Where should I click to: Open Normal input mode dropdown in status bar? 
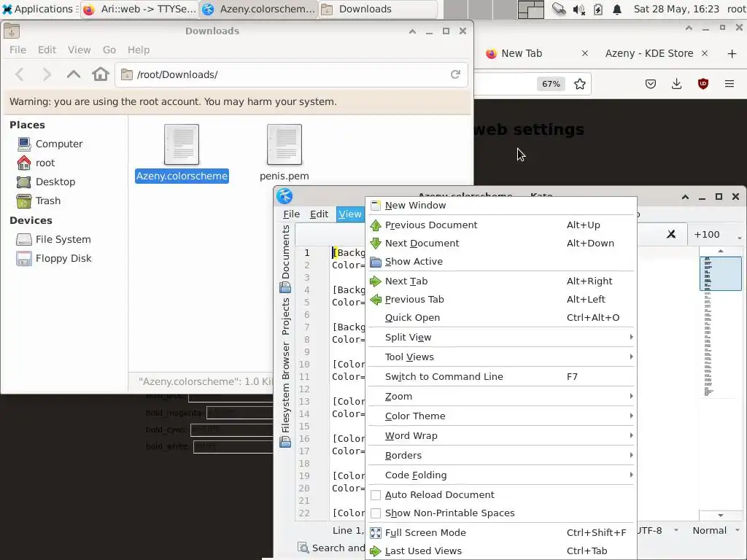coord(716,531)
